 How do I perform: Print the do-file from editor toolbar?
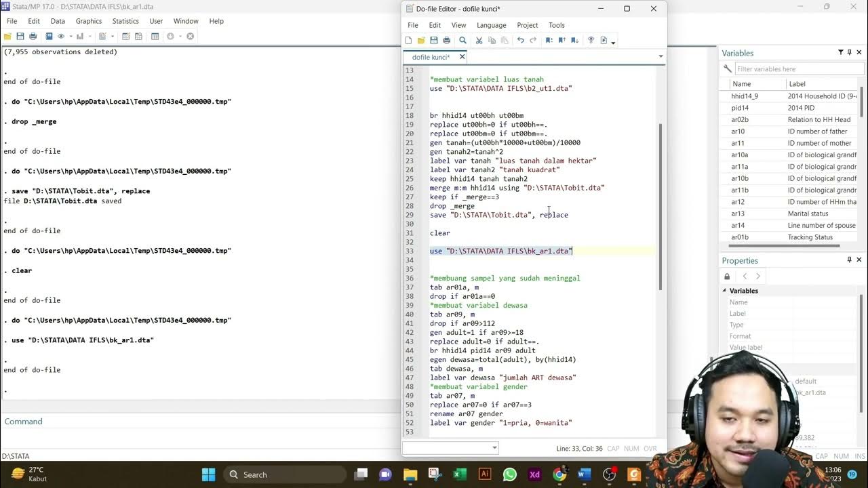446,41
